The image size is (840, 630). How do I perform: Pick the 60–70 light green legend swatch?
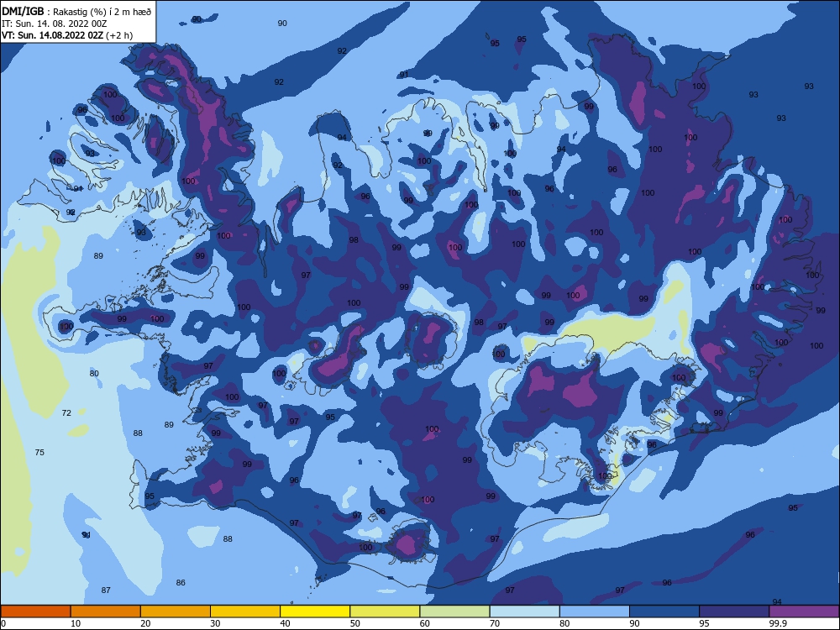pos(454,612)
